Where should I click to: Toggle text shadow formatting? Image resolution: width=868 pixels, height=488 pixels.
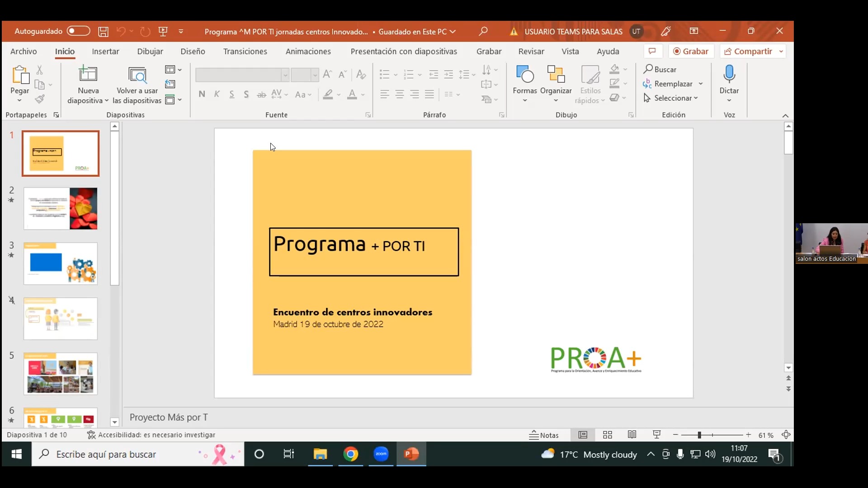click(246, 94)
